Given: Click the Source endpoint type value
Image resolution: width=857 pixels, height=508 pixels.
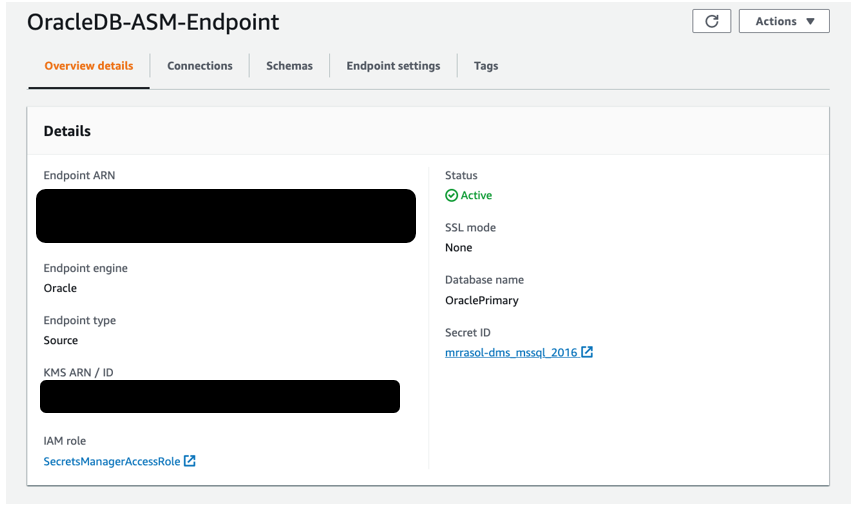Looking at the screenshot, I should point(61,340).
